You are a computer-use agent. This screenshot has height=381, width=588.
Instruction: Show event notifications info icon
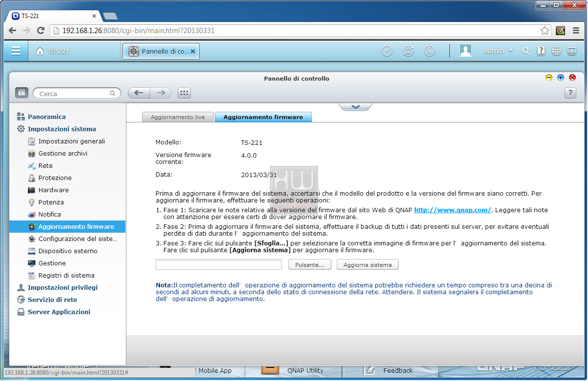tap(429, 51)
